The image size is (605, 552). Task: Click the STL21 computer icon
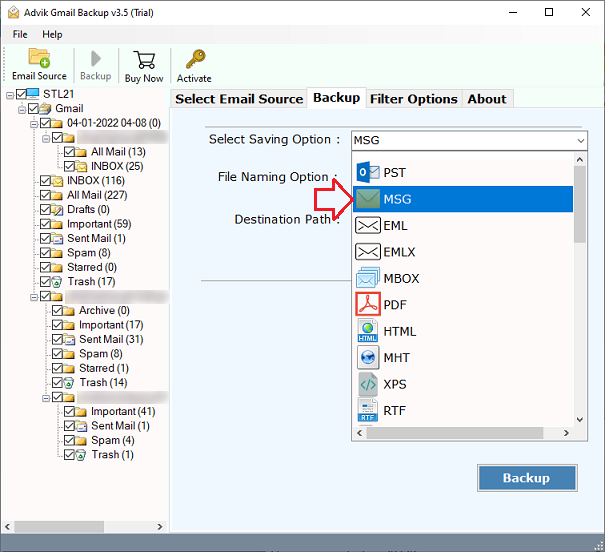[33, 94]
